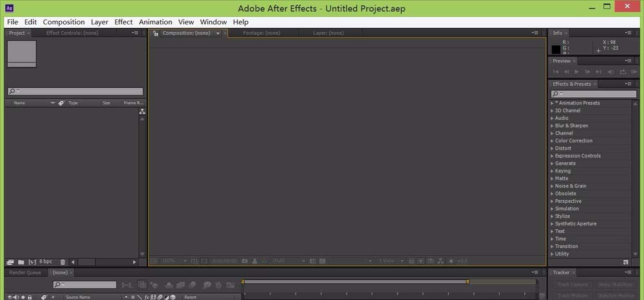644x300 pixels.
Task: Open Composition Flowchart icon in viewer footer
Action: point(440,261)
